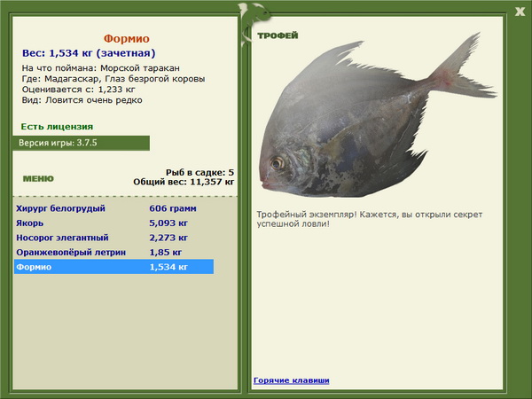The width and height of the screenshot is (532, 399).
Task: Click the Трофейный экземпляр description text
Action: click(370, 219)
